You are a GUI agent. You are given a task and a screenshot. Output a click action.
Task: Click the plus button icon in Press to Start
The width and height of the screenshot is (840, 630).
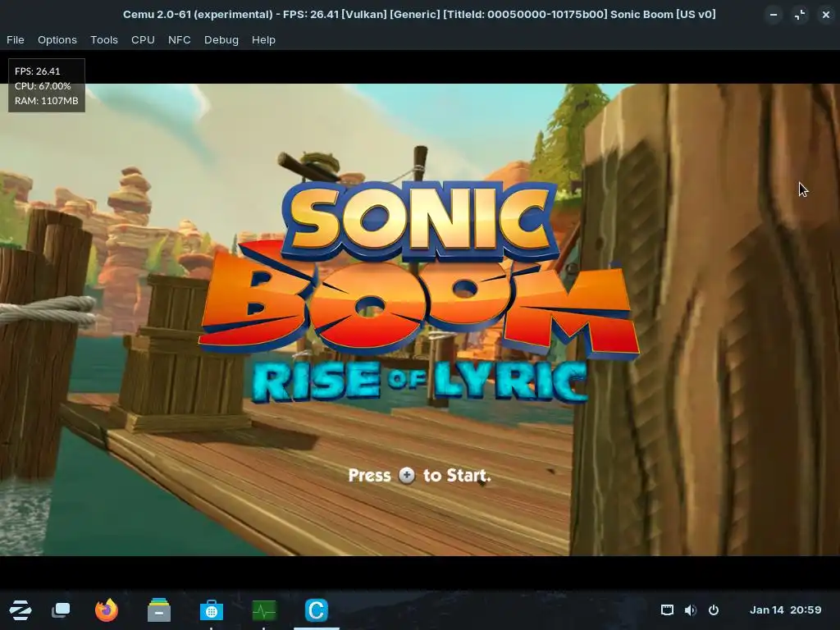click(x=407, y=475)
